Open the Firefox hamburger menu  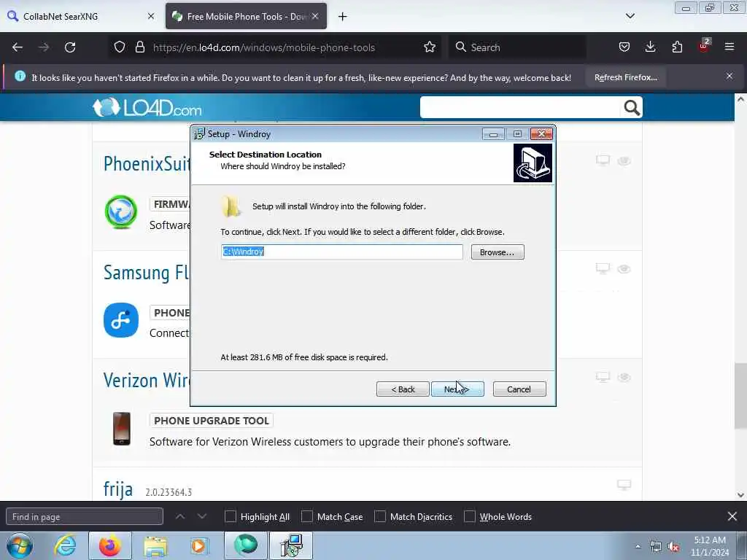click(729, 47)
